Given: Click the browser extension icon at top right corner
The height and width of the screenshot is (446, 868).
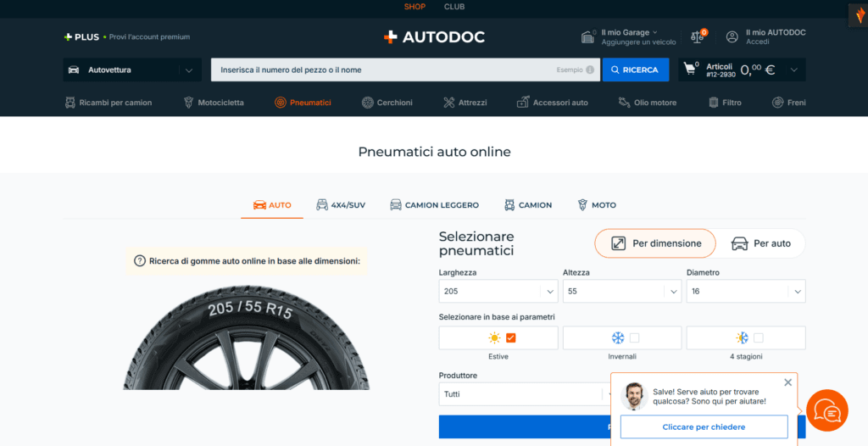Looking at the screenshot, I should 860,15.
